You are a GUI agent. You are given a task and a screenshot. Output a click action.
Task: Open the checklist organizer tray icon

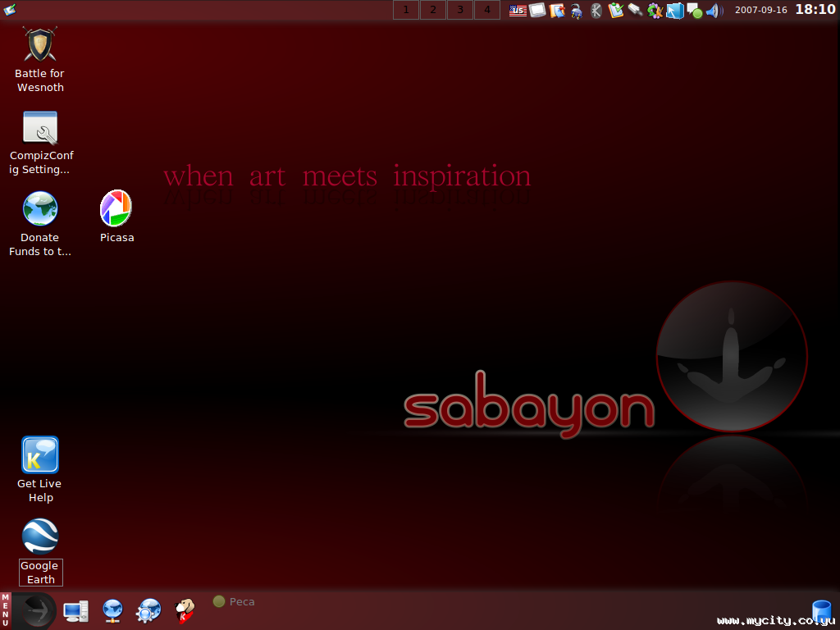(616, 10)
